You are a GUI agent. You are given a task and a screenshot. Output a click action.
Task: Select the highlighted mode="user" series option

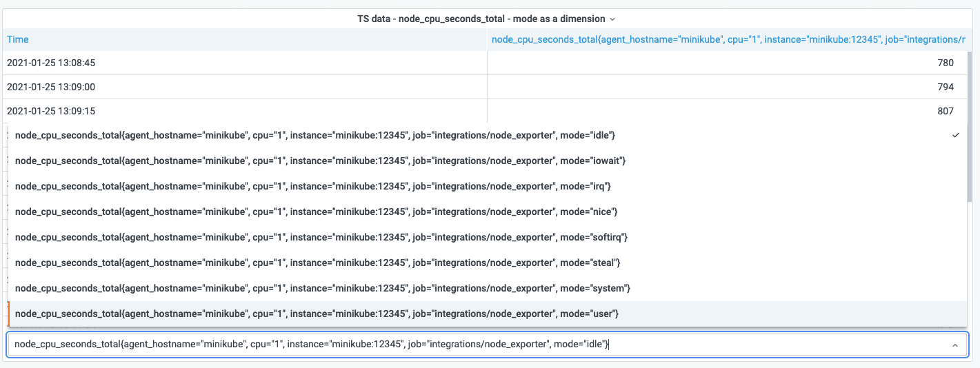(x=317, y=314)
